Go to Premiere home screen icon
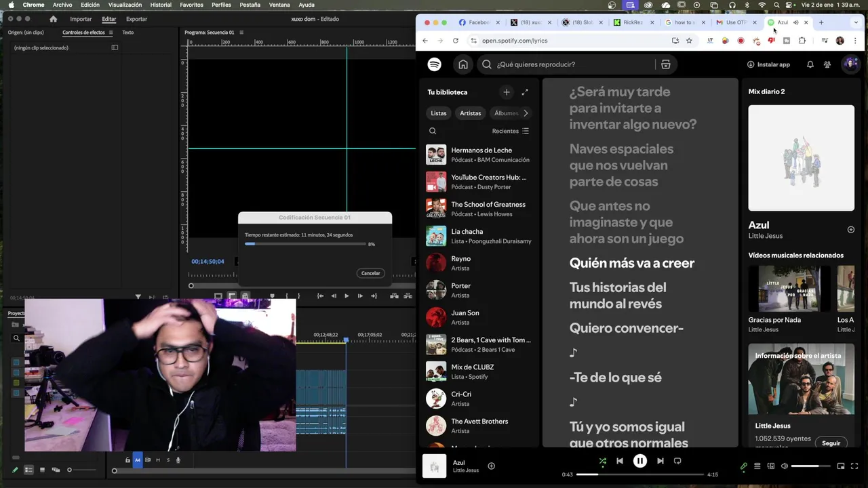The width and height of the screenshot is (868, 488). pyautogui.click(x=54, y=19)
